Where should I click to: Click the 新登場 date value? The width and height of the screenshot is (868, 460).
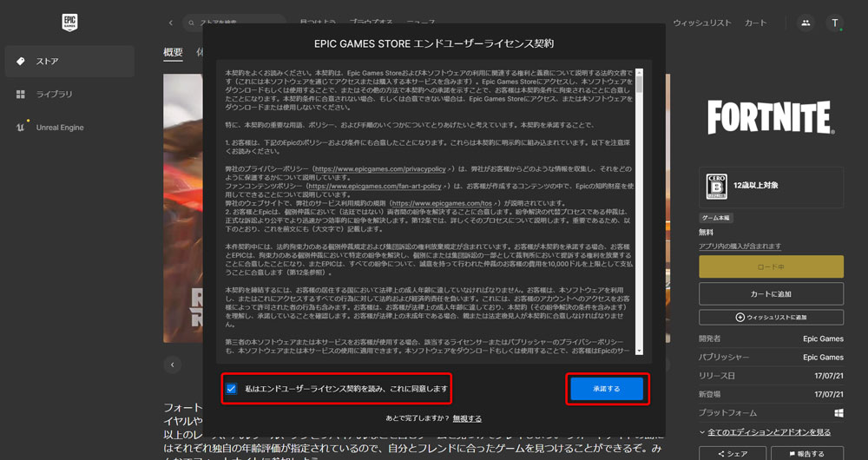(x=829, y=395)
